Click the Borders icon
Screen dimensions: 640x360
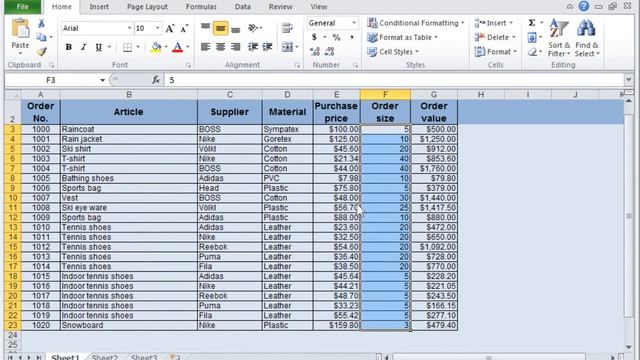click(127, 47)
